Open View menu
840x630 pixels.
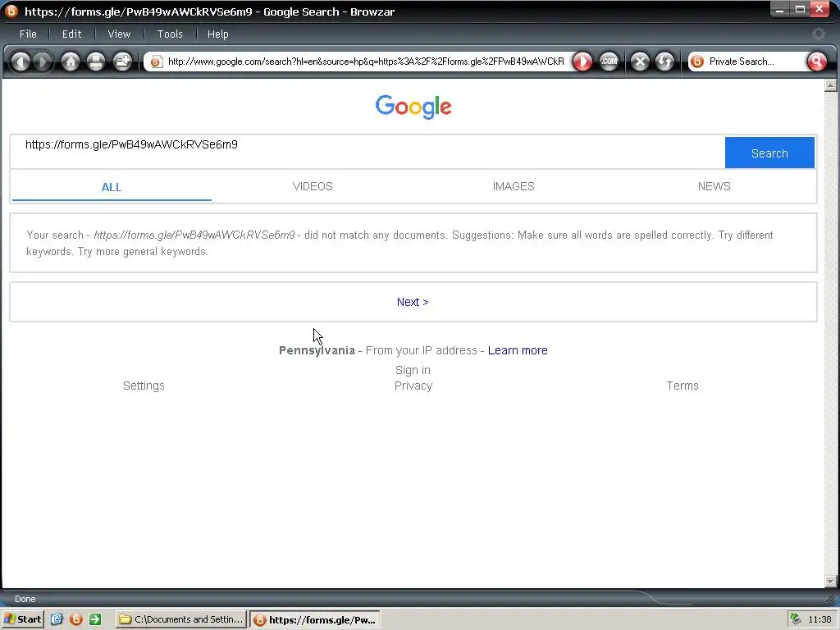click(119, 34)
